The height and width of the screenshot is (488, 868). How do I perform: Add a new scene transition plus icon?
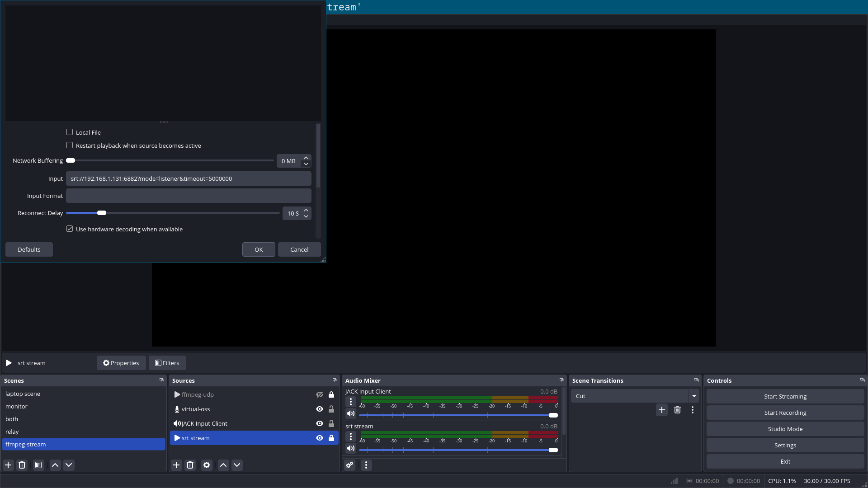coord(662,410)
